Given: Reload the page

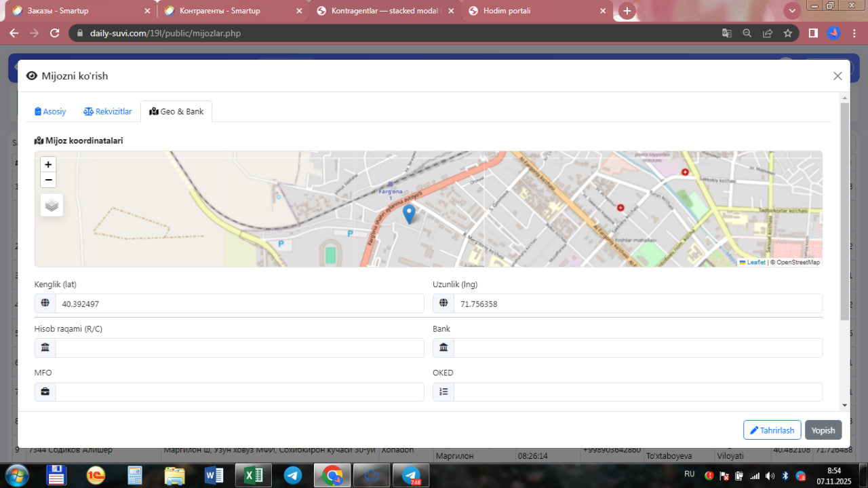Looking at the screenshot, I should (55, 33).
